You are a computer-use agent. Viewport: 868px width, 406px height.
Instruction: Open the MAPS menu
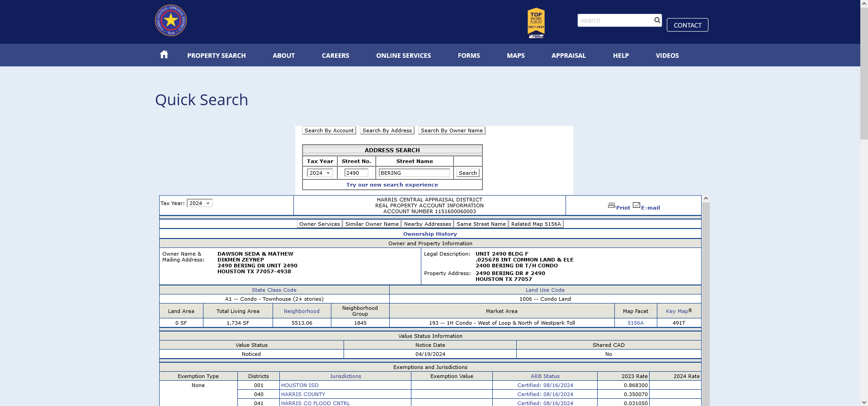tap(516, 56)
